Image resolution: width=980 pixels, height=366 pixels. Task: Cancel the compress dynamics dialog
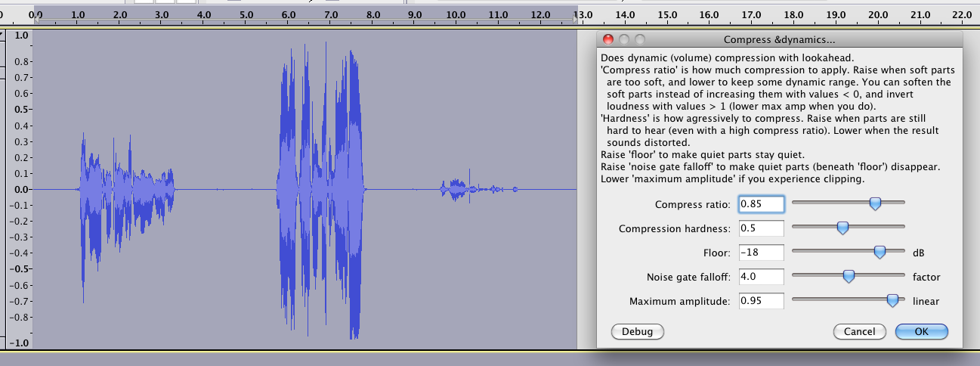pos(859,331)
